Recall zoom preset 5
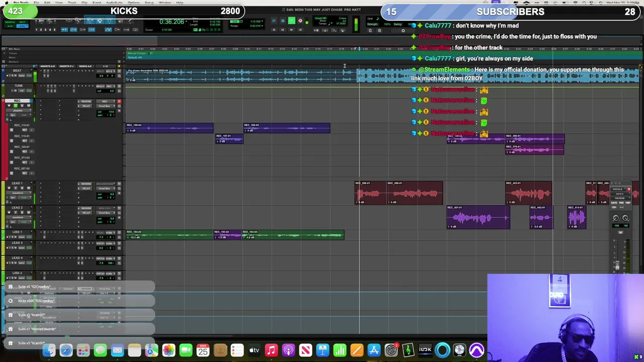Screen dimensions: 644x362 (54, 30)
